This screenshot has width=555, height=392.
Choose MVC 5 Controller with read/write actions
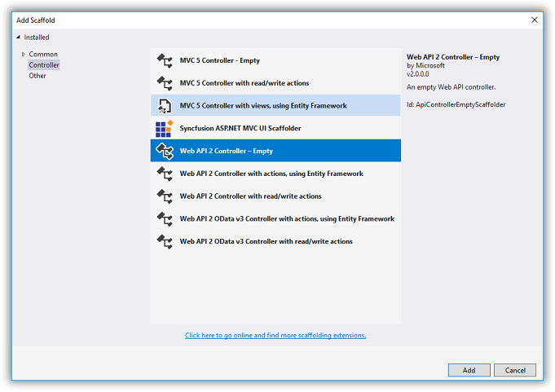tap(275, 83)
